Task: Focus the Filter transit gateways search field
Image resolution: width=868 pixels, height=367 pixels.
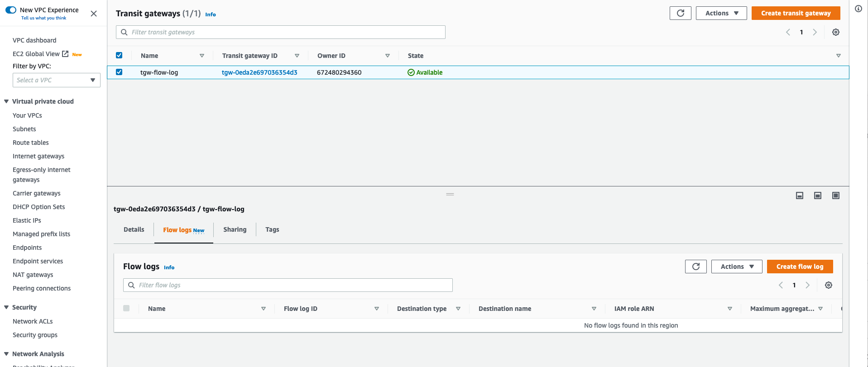Action: [281, 32]
